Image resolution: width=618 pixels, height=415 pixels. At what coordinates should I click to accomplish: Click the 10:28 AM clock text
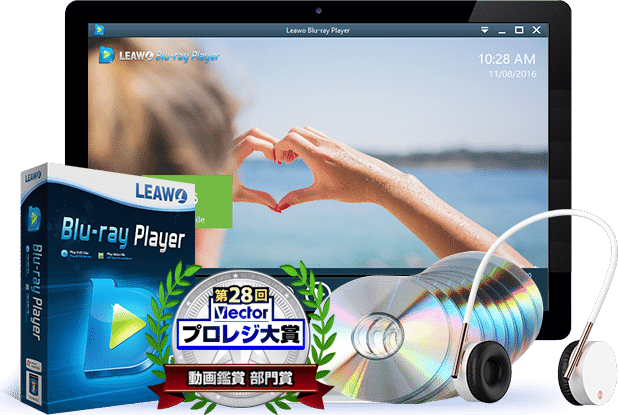pos(507,59)
